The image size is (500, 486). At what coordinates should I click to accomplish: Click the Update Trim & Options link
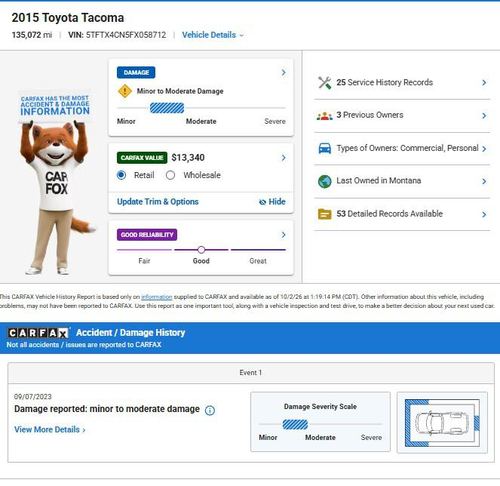click(158, 202)
